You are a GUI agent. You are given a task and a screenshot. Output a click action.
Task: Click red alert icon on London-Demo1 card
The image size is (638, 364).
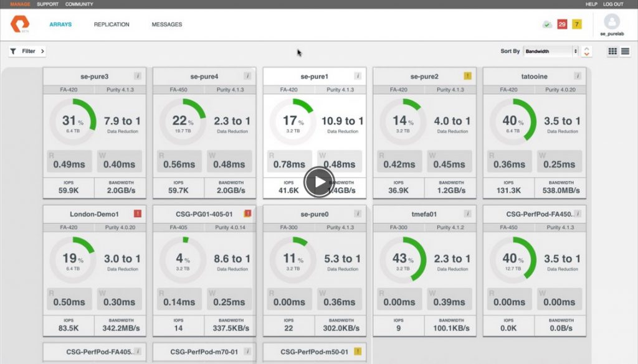[138, 213]
